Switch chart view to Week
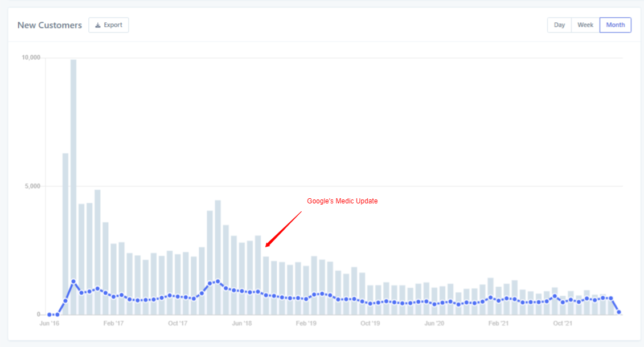This screenshot has width=644, height=347. (585, 25)
